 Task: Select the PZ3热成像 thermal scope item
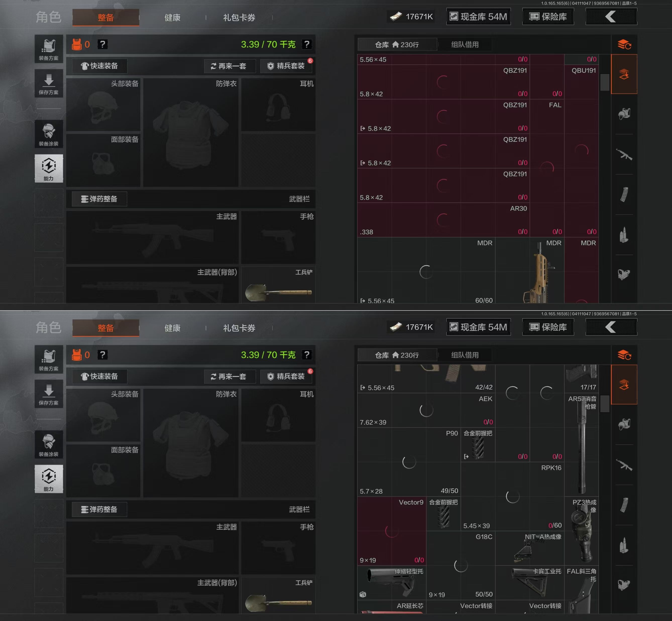tap(581, 531)
